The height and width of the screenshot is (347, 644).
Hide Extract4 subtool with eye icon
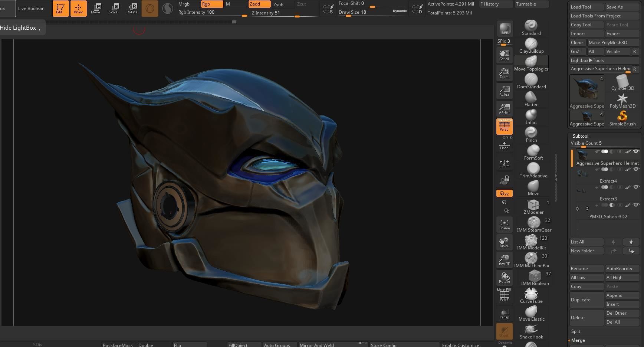click(x=636, y=169)
